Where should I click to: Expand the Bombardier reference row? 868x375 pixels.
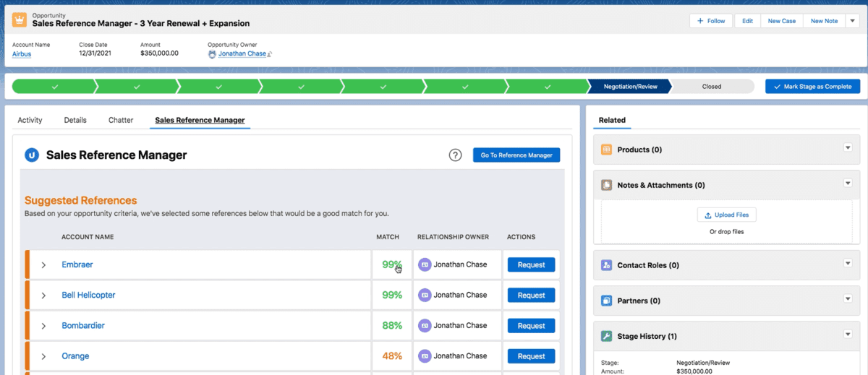[x=43, y=326]
